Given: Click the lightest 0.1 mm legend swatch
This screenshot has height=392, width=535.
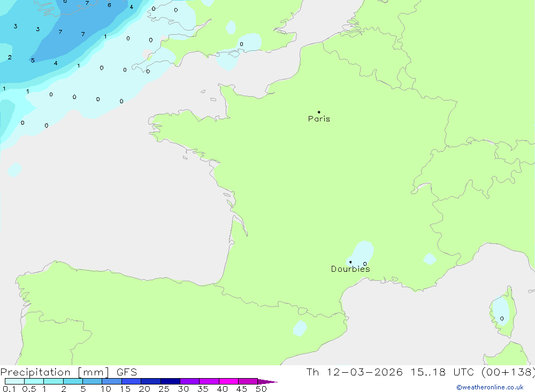Looking at the screenshot, I should pos(14,381).
